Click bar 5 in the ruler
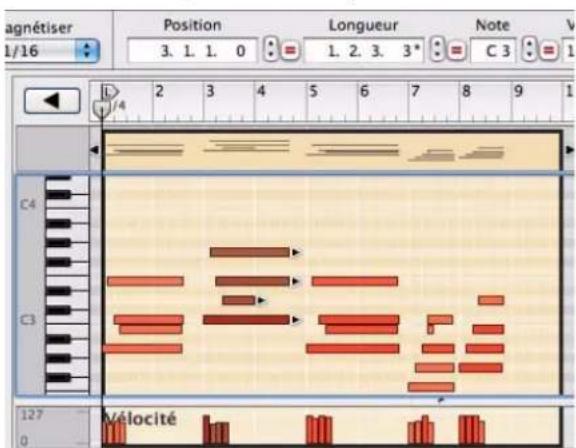This screenshot has height=448, width=576. point(313,91)
